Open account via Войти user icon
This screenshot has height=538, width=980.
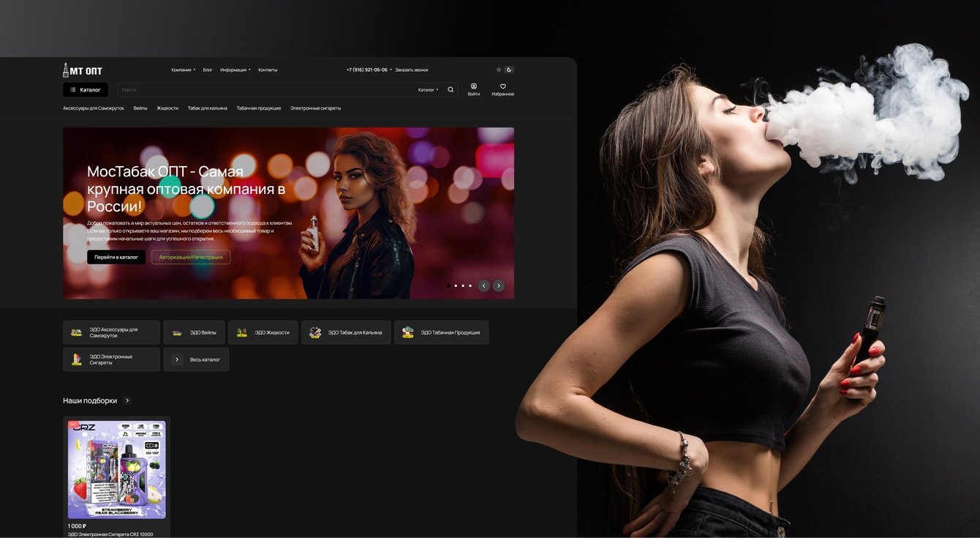pyautogui.click(x=474, y=86)
